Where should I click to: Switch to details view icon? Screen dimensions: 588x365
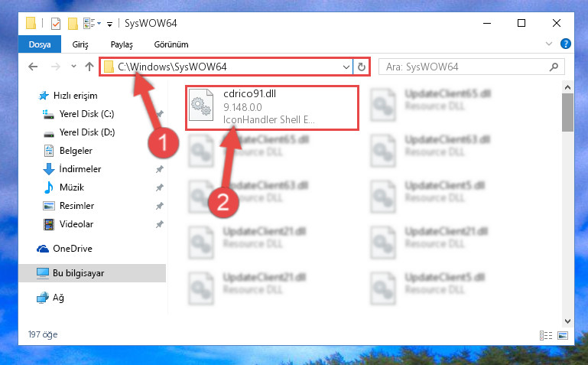coord(546,335)
